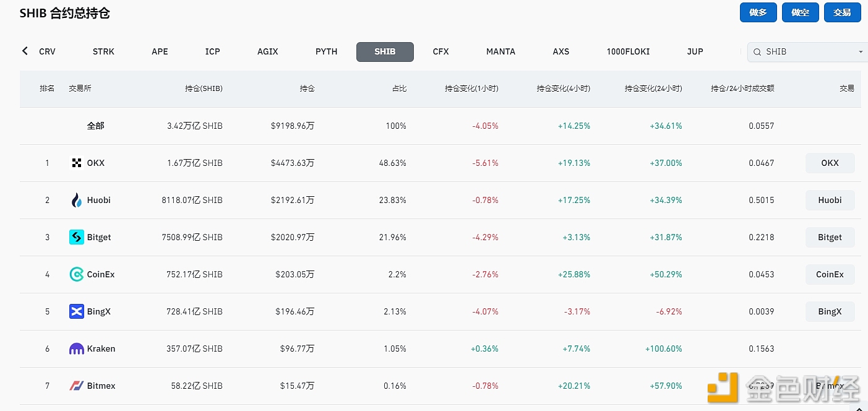This screenshot has width=868, height=411.
Task: Sort by the 持仓(SHIB) column header
Action: click(204, 89)
